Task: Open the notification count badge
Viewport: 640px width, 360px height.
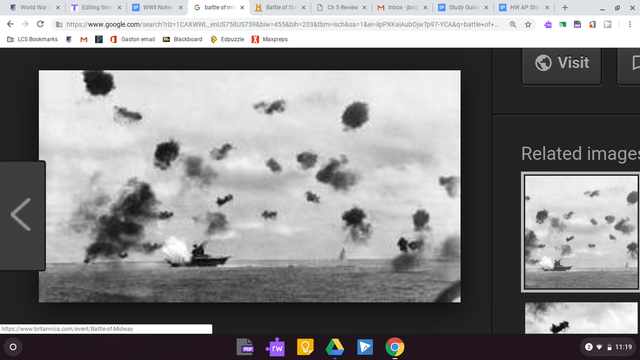Action: 589,347
